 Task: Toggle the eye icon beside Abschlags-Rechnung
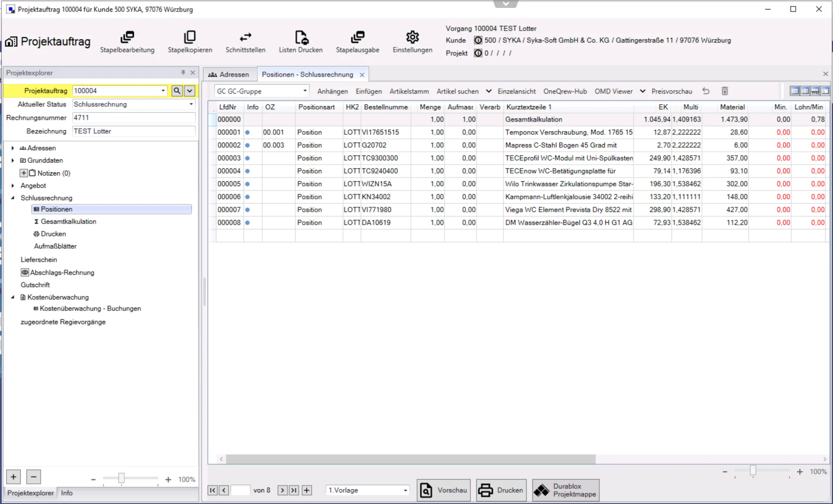[x=25, y=272]
